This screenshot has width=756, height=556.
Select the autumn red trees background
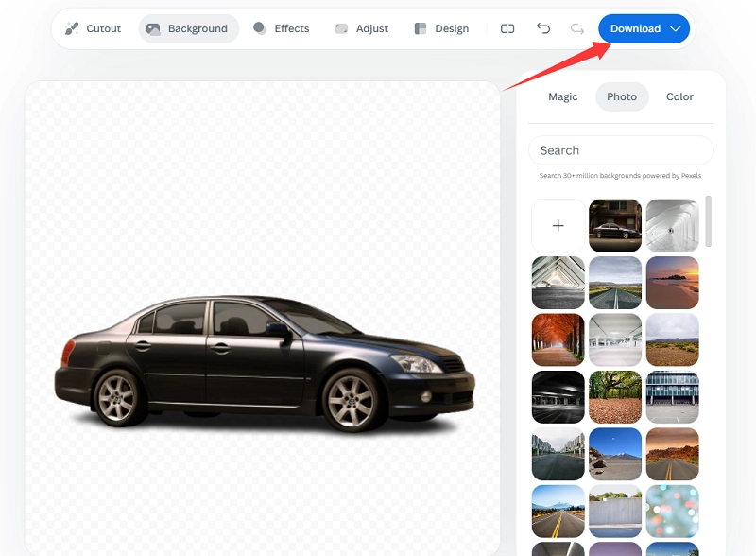[x=558, y=340]
